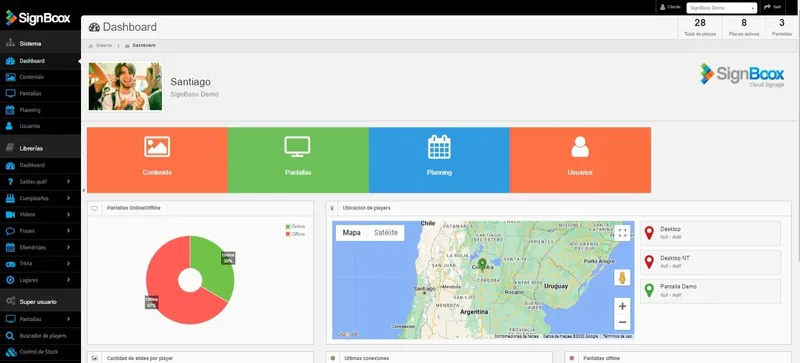Click the Sabías qué question mark icon

[10, 182]
